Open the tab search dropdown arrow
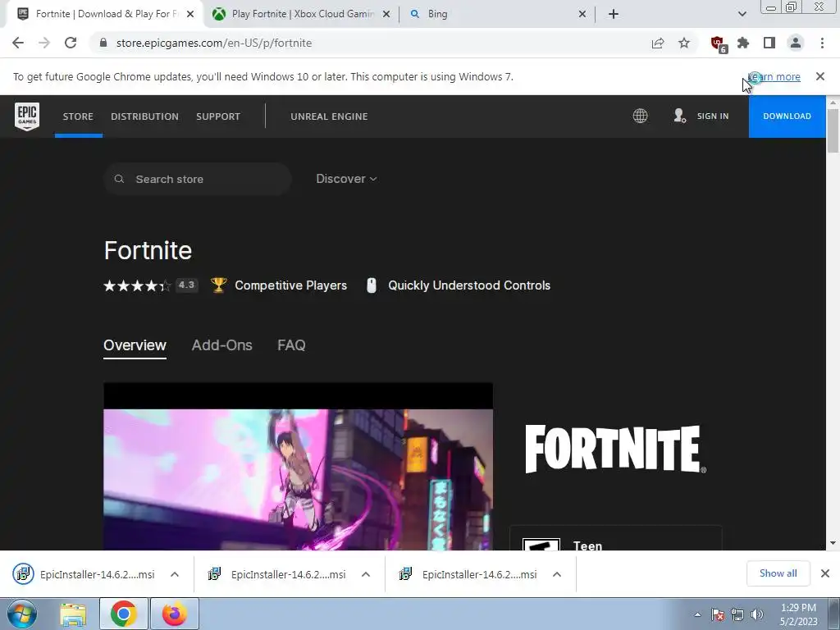The image size is (840, 630). 742,14
